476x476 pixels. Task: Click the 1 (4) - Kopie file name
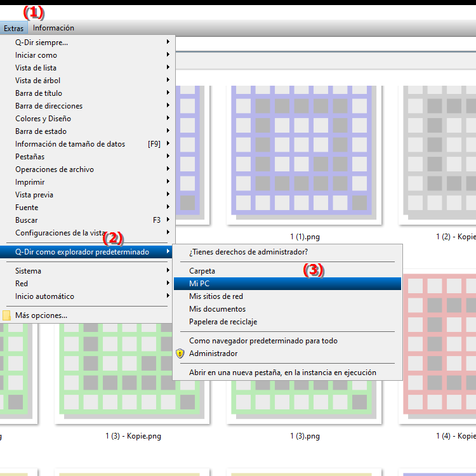[456, 436]
